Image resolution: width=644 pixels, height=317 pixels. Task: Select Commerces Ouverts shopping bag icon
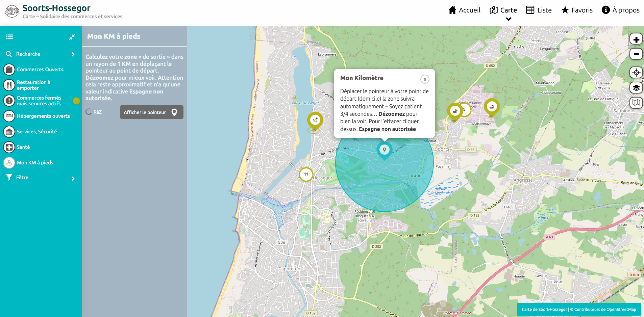point(9,70)
